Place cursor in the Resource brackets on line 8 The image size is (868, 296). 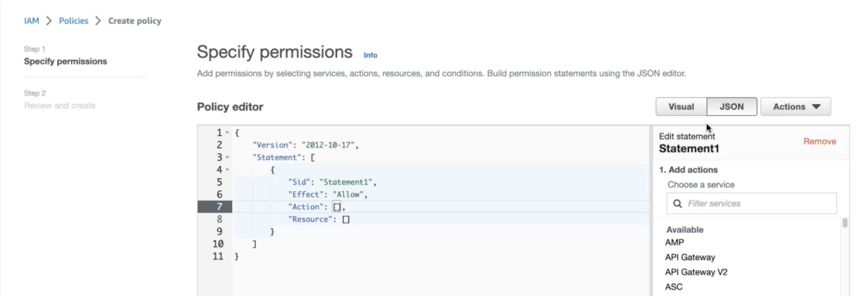tap(346, 220)
